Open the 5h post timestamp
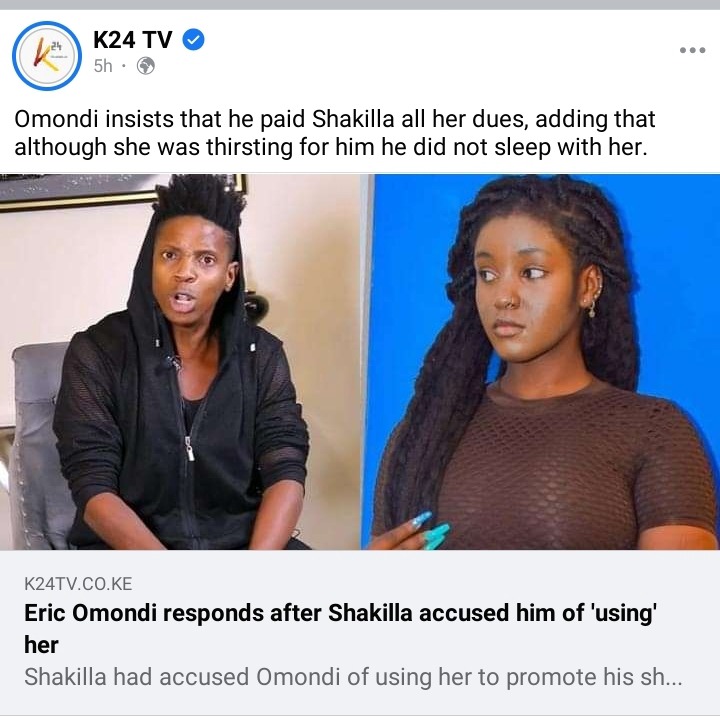 click(103, 66)
